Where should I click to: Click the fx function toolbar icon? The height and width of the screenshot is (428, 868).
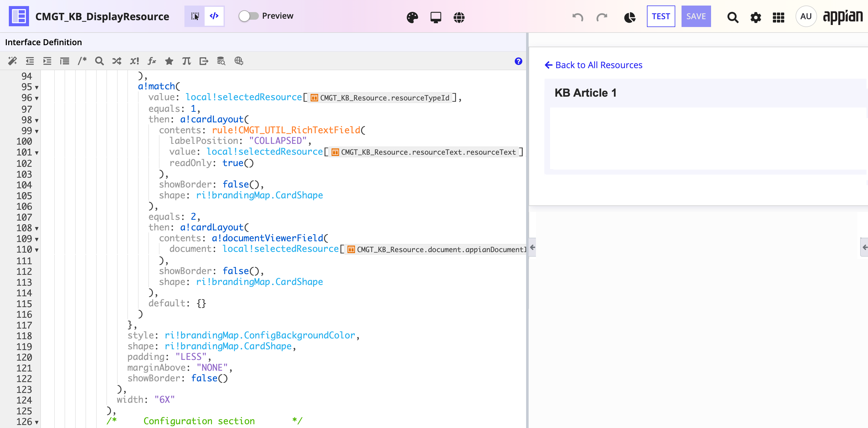[x=152, y=61]
